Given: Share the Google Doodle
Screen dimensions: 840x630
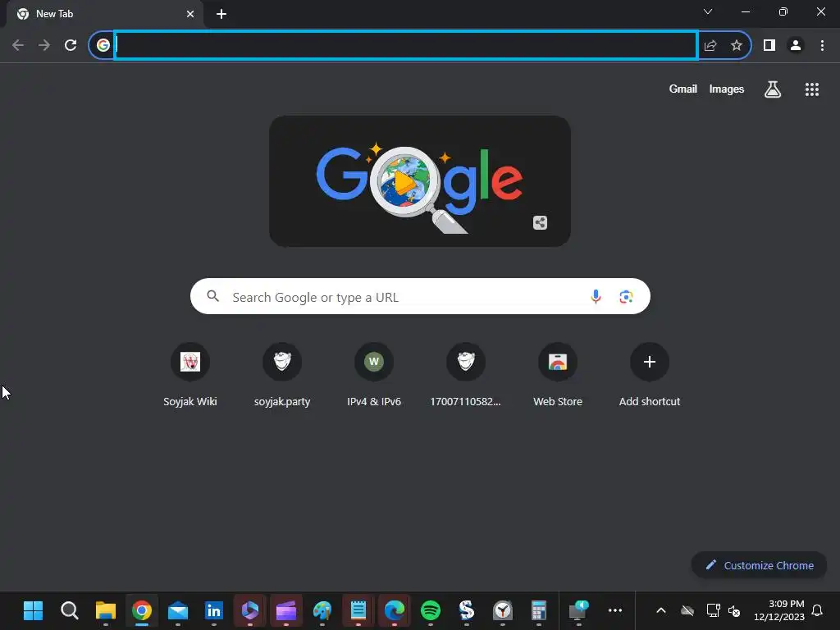Looking at the screenshot, I should click(540, 222).
